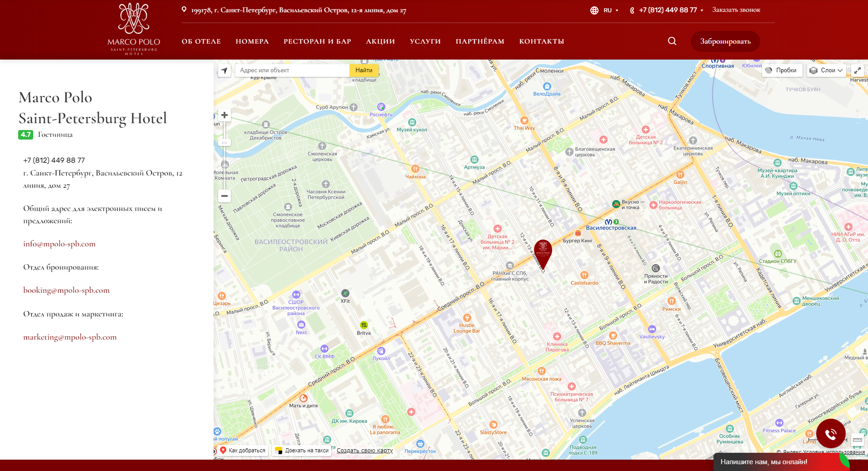Image resolution: width=868 pixels, height=471 pixels.
Task: Click the Gaijin restaurant icon
Action: point(680,175)
